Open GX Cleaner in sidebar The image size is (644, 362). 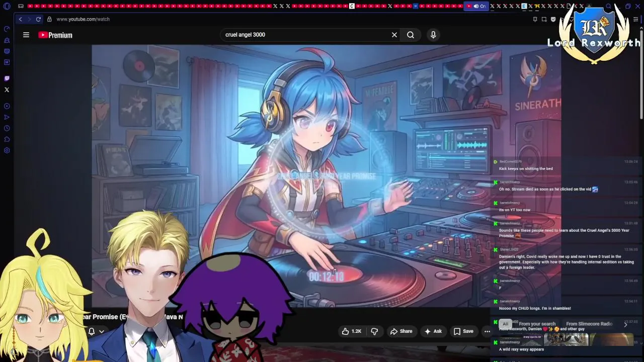point(7,40)
